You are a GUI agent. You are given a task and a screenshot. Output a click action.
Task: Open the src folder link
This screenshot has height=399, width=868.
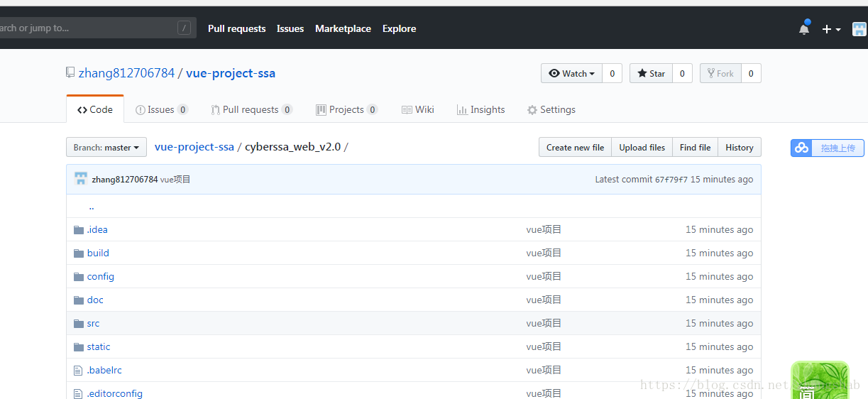coord(93,323)
